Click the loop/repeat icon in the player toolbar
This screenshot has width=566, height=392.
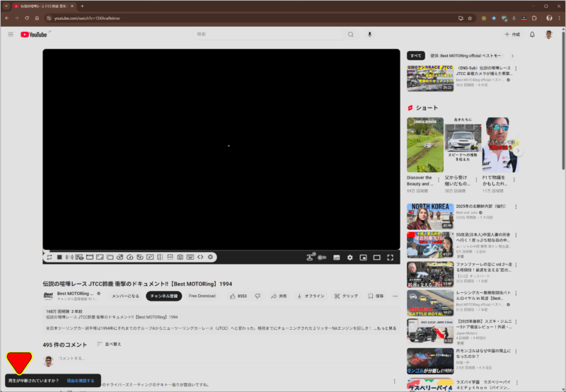tap(50, 257)
